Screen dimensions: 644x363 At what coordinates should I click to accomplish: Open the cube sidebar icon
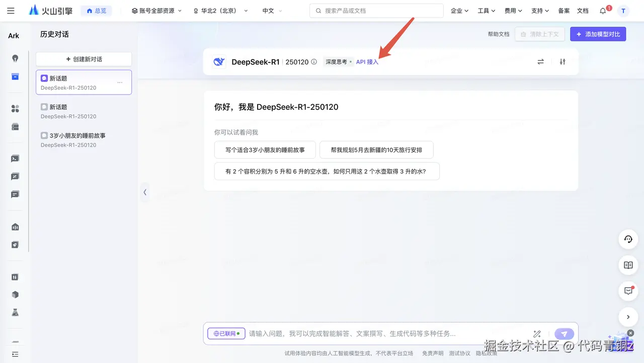pyautogui.click(x=15, y=295)
